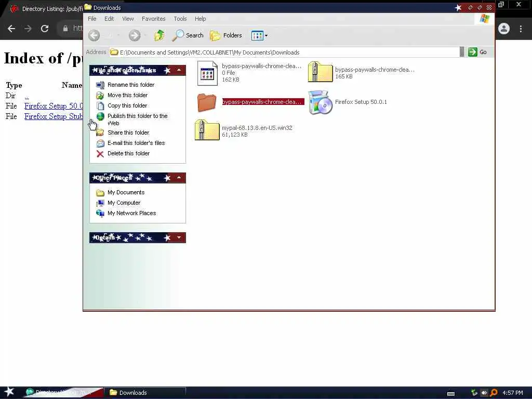Image resolution: width=532 pixels, height=399 pixels.
Task: Collapse File and Folder Tasks panel
Action: click(179, 70)
